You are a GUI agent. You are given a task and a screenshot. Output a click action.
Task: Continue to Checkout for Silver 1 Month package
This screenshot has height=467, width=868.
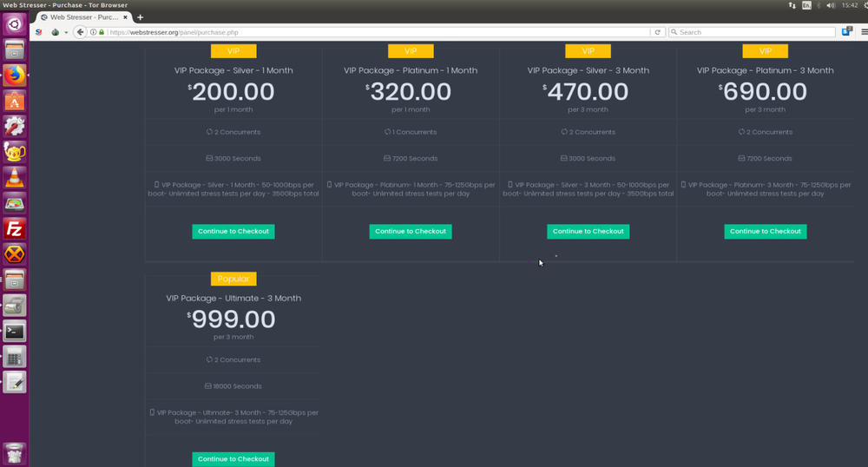(233, 232)
